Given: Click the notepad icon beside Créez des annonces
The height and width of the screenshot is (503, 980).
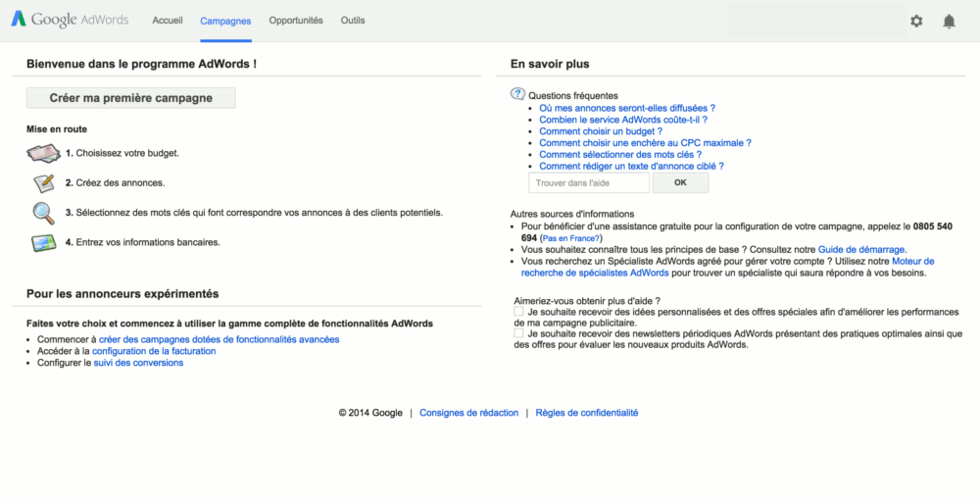Looking at the screenshot, I should pyautogui.click(x=44, y=183).
